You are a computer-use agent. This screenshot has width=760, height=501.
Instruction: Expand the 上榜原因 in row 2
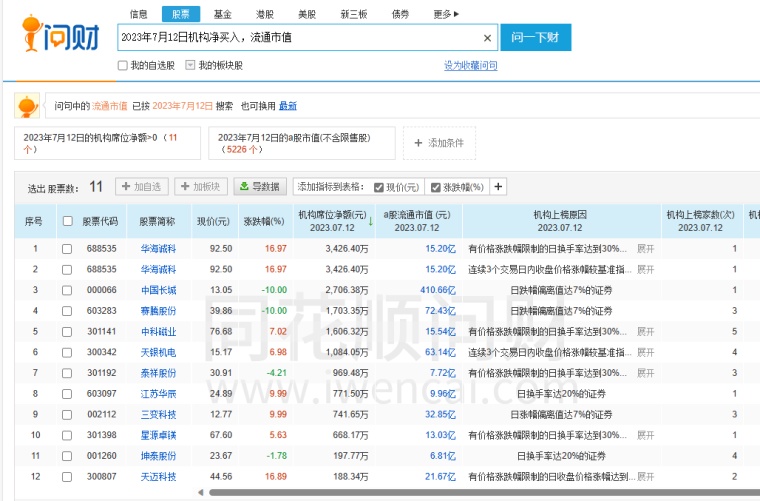(646, 269)
